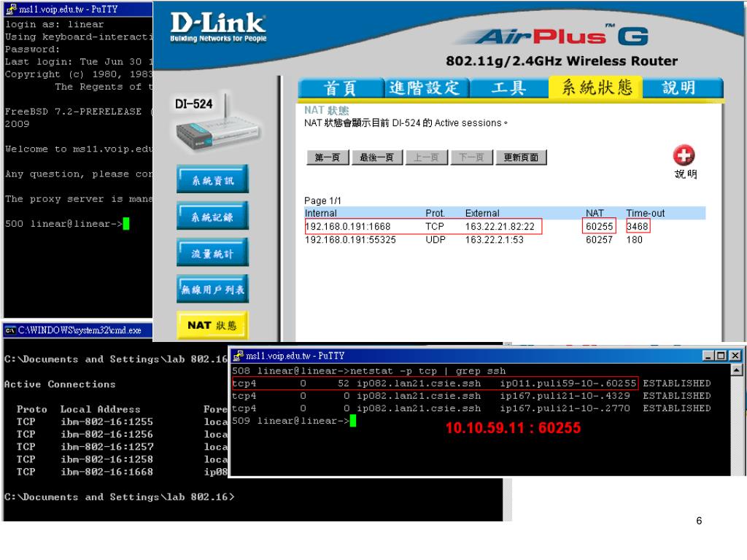The width and height of the screenshot is (747, 560).
Task: Click cmd.exe icon in command prompt title bar
Action: (x=10, y=330)
